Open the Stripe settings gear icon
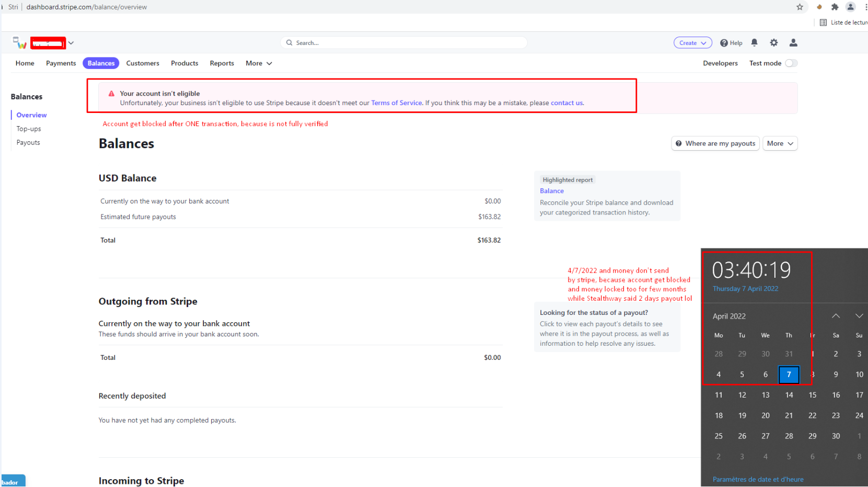Viewport: 868px width, 487px height. point(774,43)
